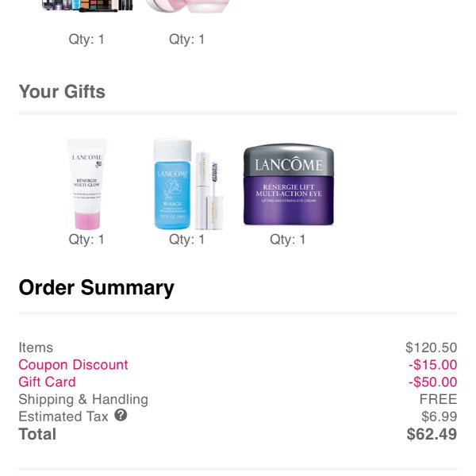Click Qty: 1 under the makeup palette set
The width and height of the screenshot is (476, 476).
[x=86, y=40]
